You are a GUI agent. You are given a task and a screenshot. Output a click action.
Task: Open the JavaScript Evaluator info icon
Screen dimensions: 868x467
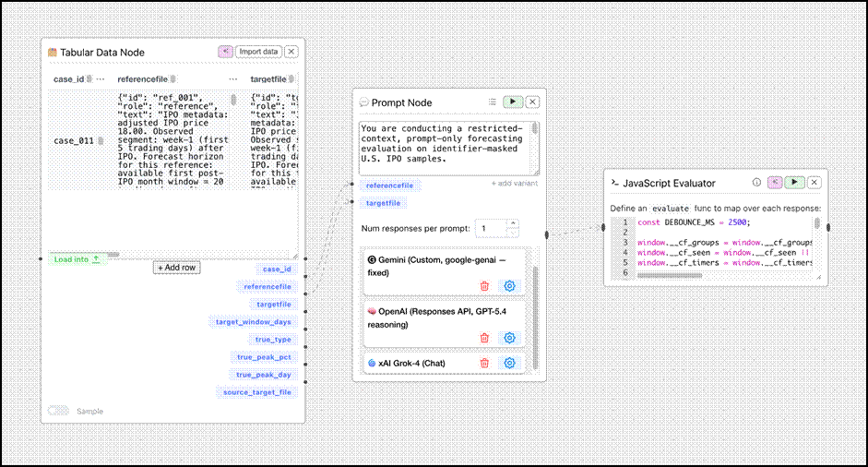[756, 182]
